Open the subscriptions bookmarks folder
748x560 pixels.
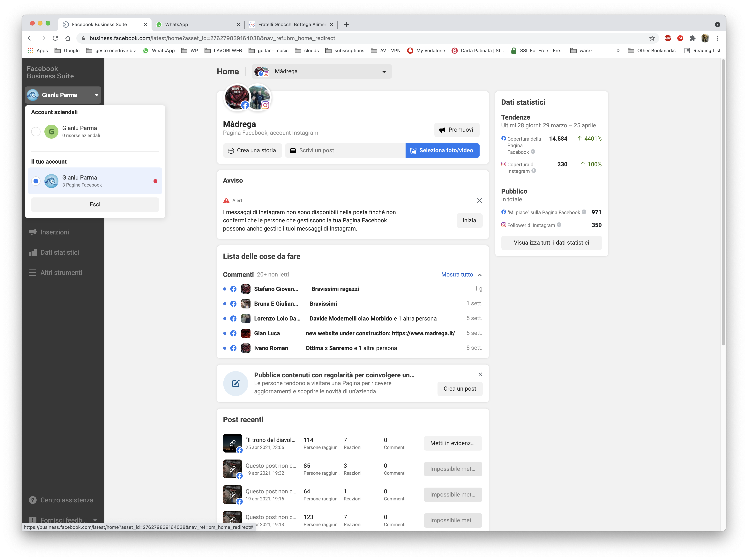point(345,50)
